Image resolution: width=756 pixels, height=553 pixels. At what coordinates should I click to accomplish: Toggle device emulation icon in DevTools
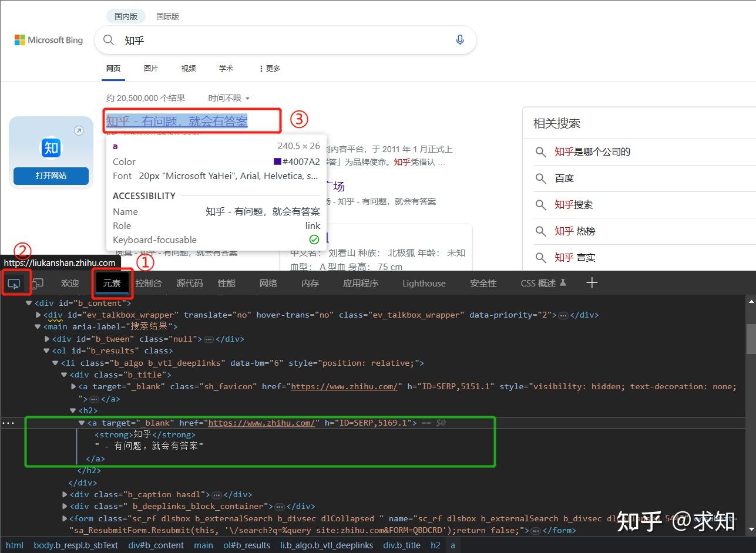[38, 284]
